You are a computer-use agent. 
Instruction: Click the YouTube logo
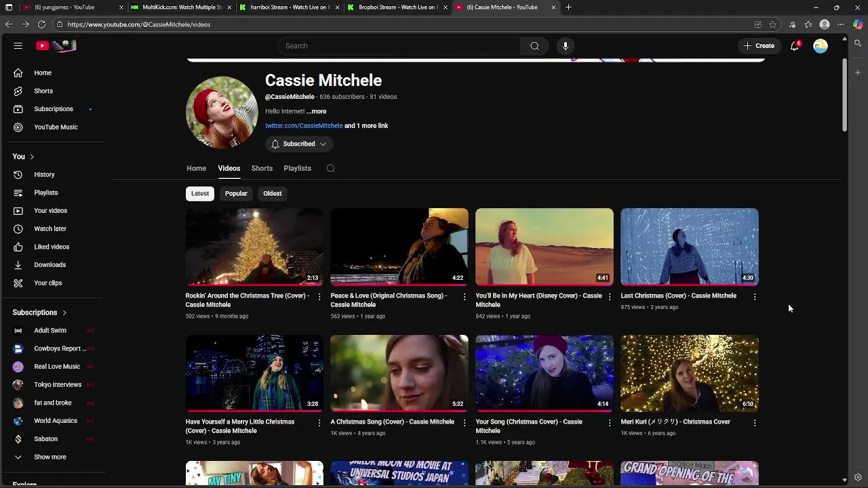56,45
